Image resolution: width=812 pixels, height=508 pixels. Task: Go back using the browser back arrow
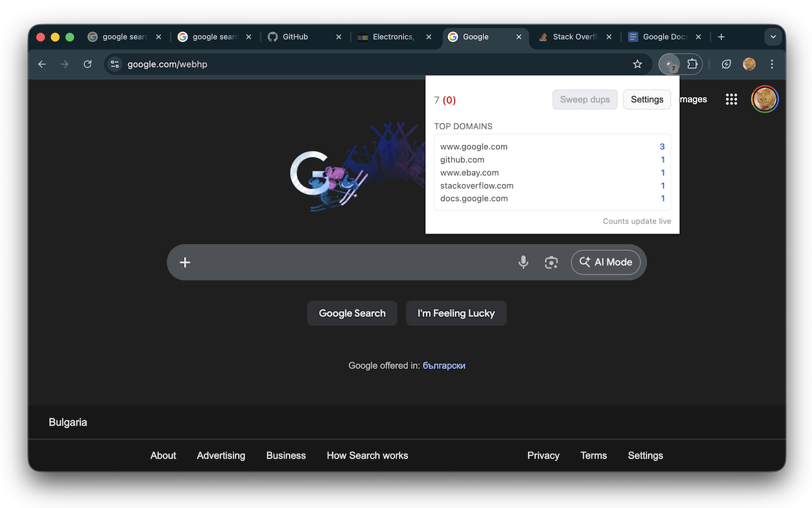pyautogui.click(x=42, y=64)
